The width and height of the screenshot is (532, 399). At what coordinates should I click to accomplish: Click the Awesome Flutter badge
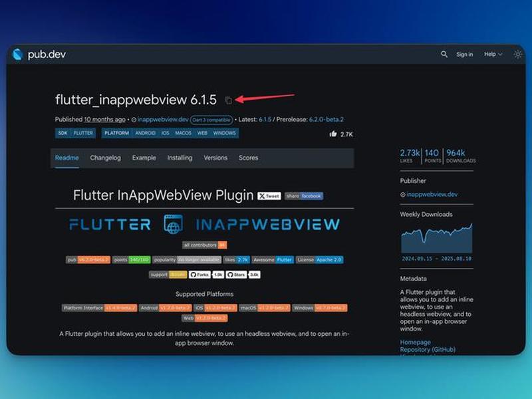[273, 259]
